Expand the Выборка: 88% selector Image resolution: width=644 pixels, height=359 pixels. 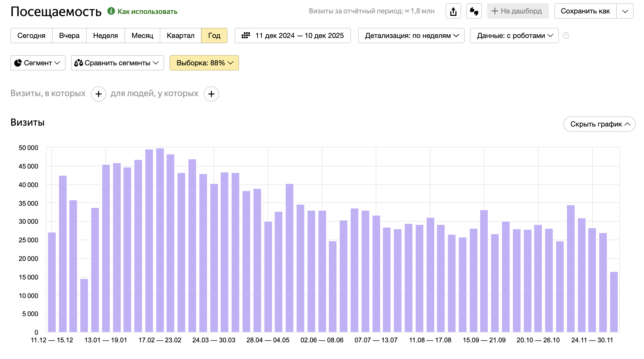pos(204,63)
